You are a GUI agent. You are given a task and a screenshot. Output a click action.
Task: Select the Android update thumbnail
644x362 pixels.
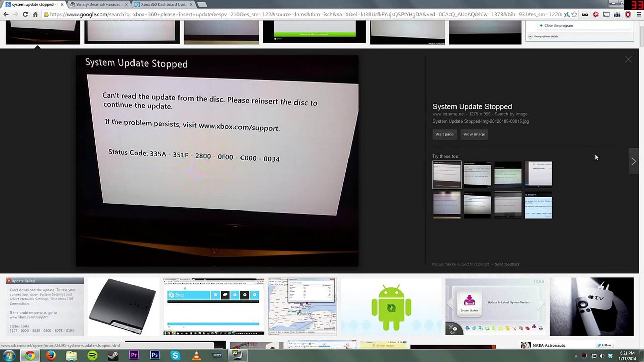[391, 306]
